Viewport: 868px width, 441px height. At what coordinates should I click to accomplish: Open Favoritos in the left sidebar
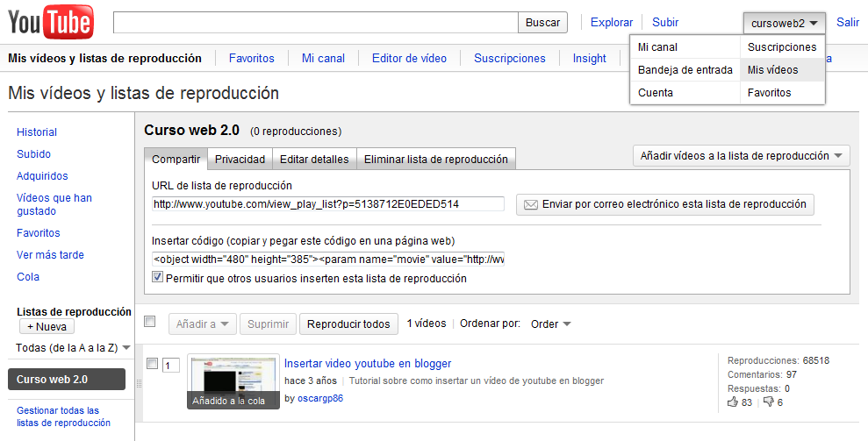click(39, 233)
